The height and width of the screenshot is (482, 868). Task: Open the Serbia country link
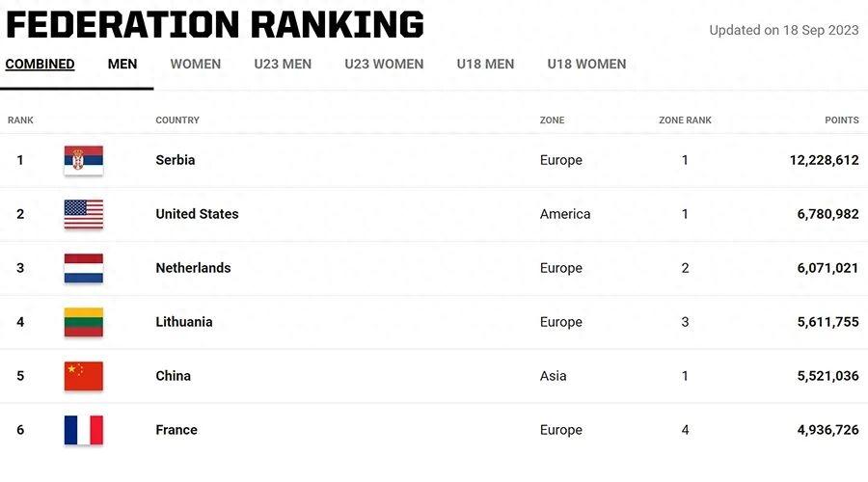pos(176,160)
